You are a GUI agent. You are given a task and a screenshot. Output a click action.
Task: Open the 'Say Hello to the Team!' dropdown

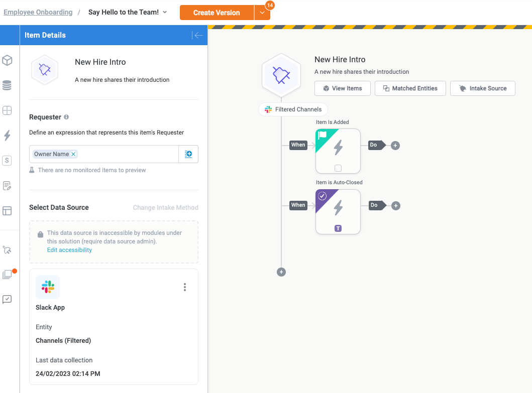166,12
